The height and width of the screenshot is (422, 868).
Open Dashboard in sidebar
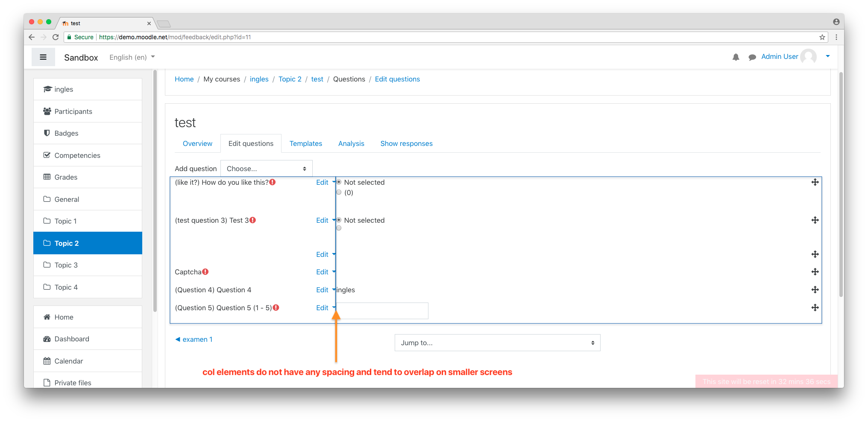pos(88,339)
